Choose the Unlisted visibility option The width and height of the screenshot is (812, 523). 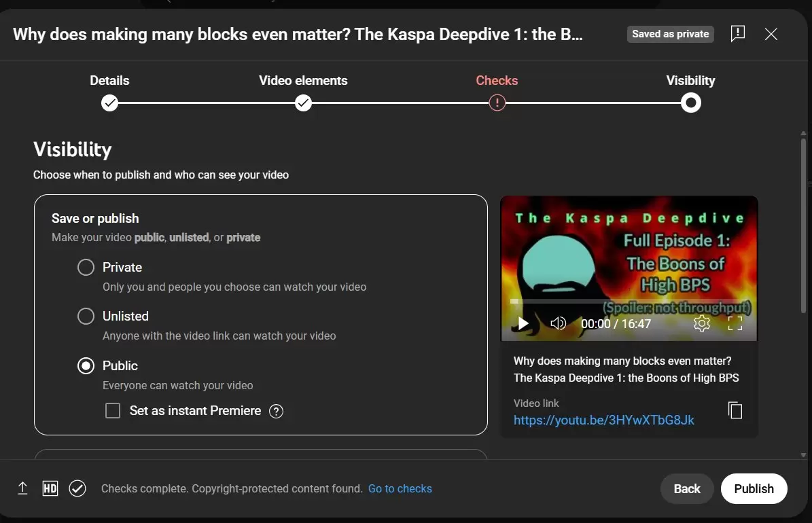click(x=86, y=316)
